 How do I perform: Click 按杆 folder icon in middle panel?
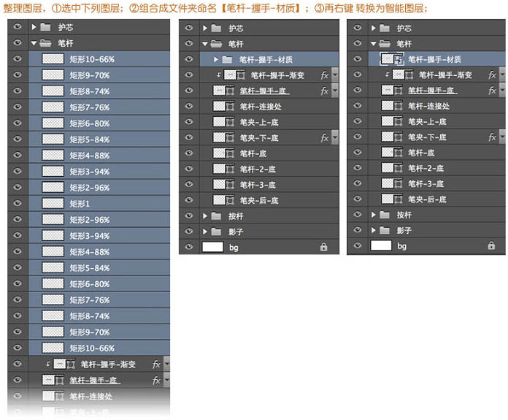[x=216, y=216]
